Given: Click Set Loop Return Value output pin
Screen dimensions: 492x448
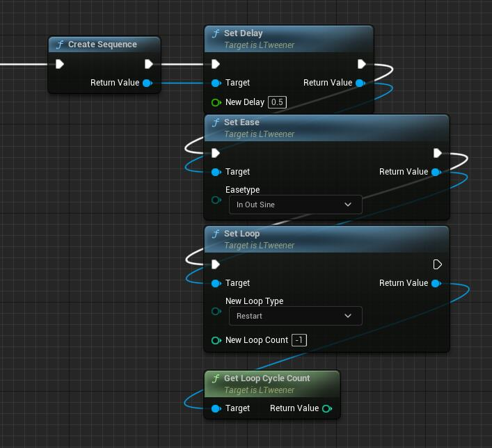Looking at the screenshot, I should [x=436, y=283].
